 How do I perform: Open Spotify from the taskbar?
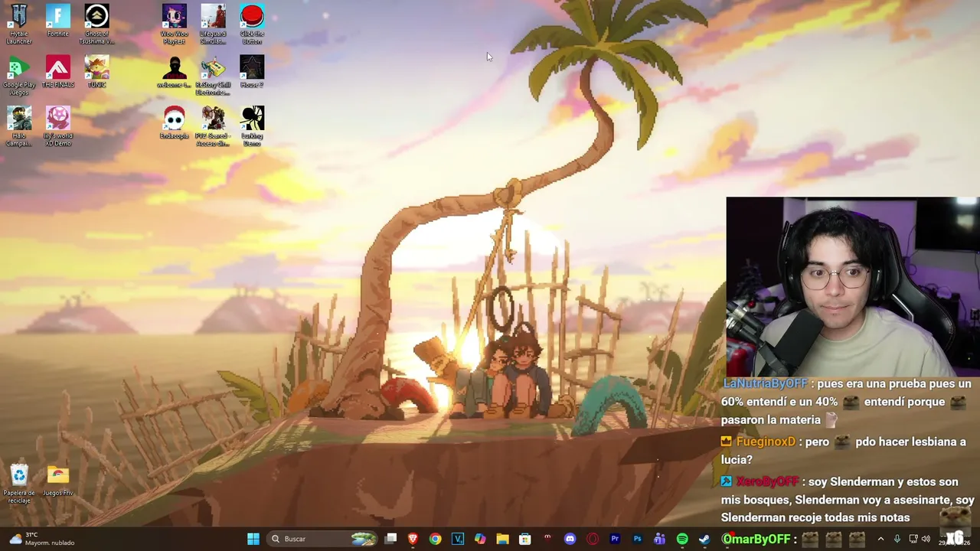(x=682, y=539)
